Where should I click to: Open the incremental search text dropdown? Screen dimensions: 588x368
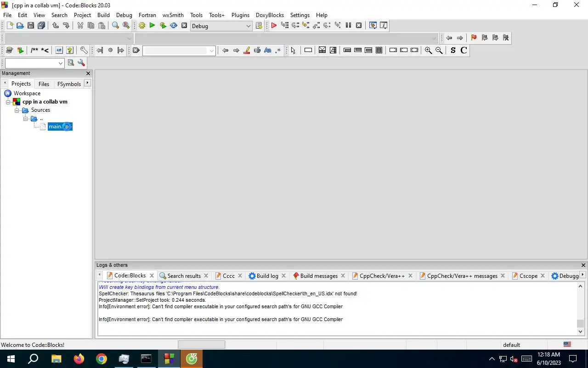(x=212, y=51)
